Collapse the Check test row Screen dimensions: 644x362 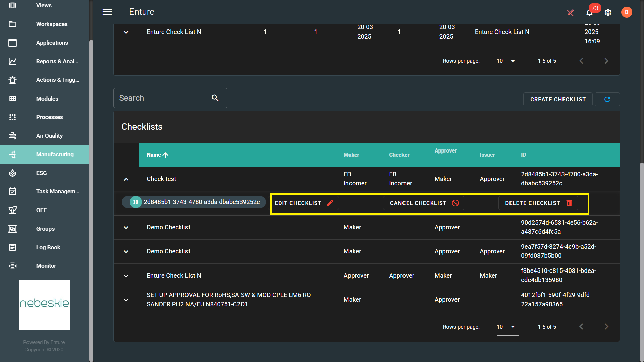(x=126, y=179)
